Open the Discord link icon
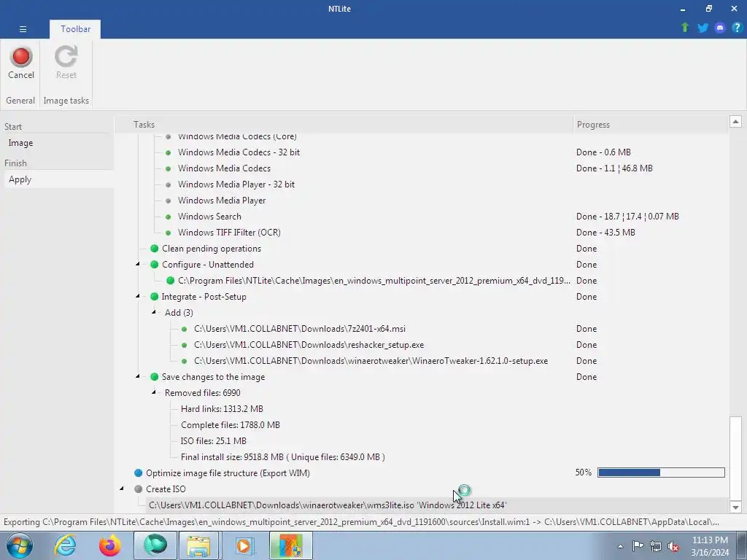 [x=720, y=28]
